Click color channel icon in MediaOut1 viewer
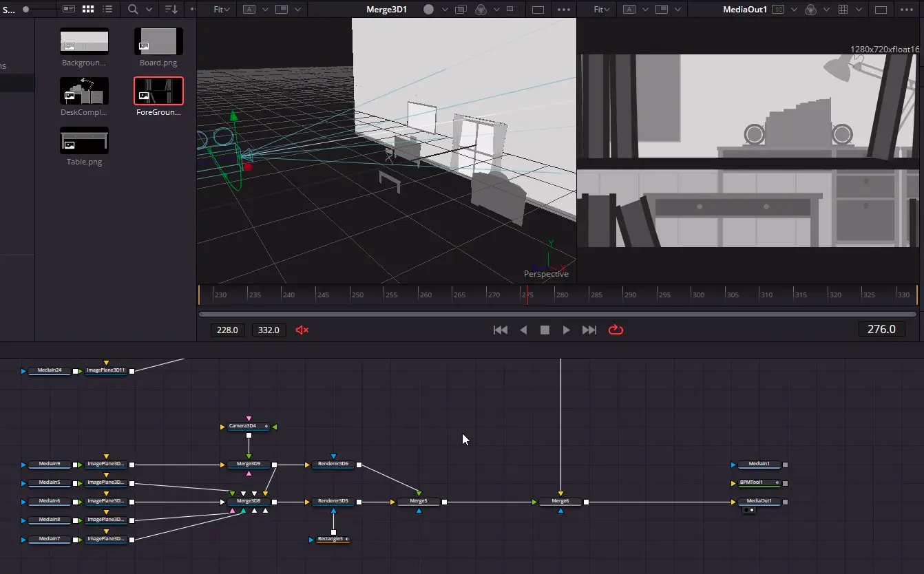This screenshot has width=924, height=574. [811, 10]
